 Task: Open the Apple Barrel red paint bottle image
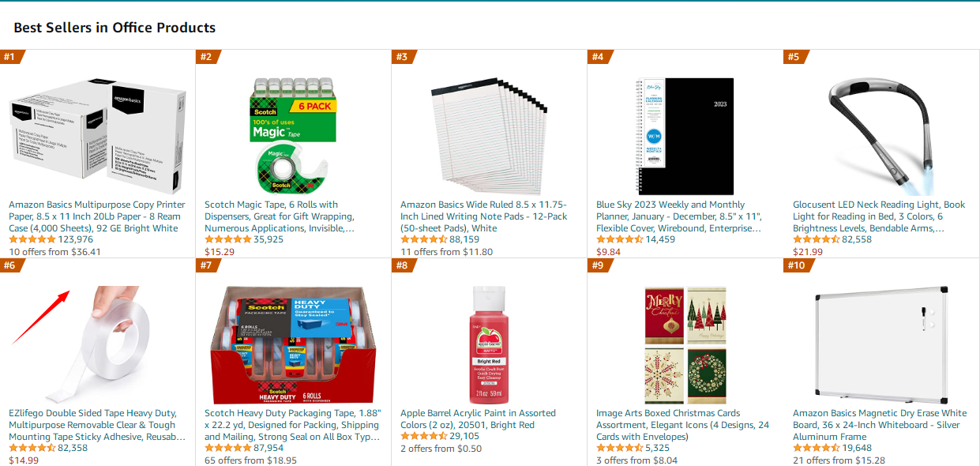(489, 344)
